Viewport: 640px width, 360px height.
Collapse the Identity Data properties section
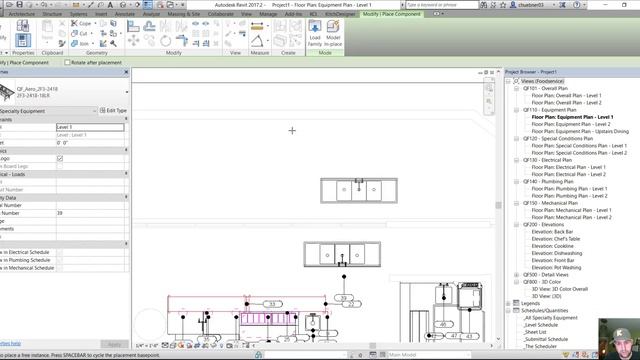point(126,197)
